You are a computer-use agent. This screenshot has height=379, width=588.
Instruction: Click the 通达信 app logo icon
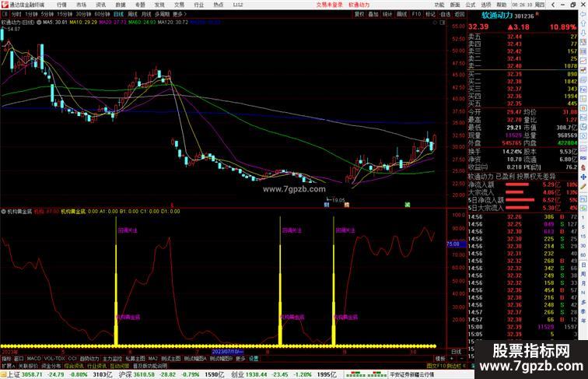pos(5,5)
